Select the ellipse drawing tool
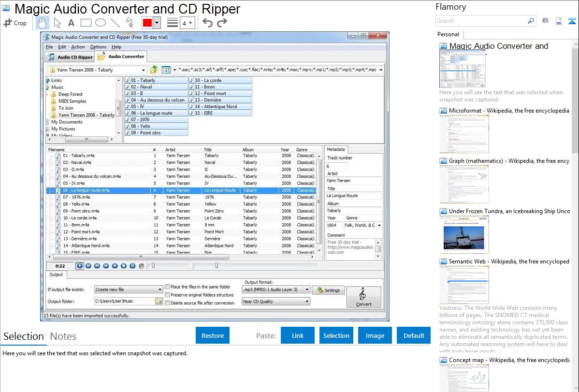579x392 pixels. 101,23
